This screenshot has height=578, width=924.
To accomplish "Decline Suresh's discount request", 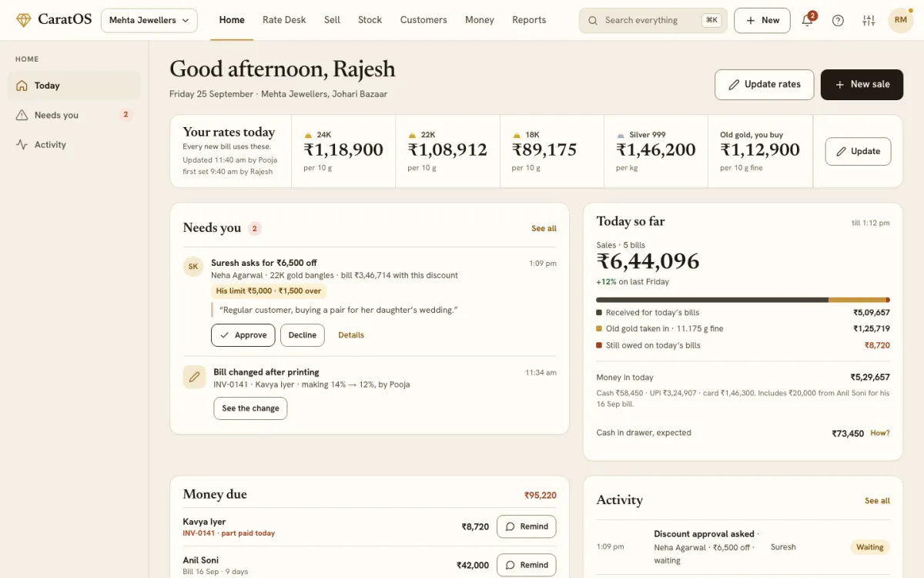I will coord(303,335).
